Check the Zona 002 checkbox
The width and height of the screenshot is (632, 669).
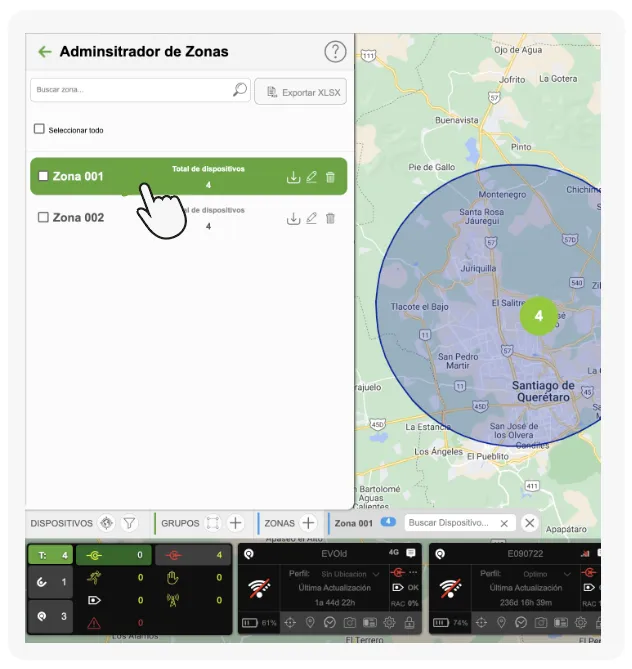[x=43, y=217]
